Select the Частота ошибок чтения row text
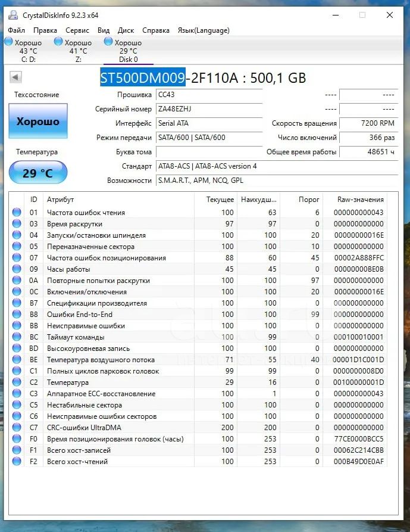410x532 pixels. (86, 213)
